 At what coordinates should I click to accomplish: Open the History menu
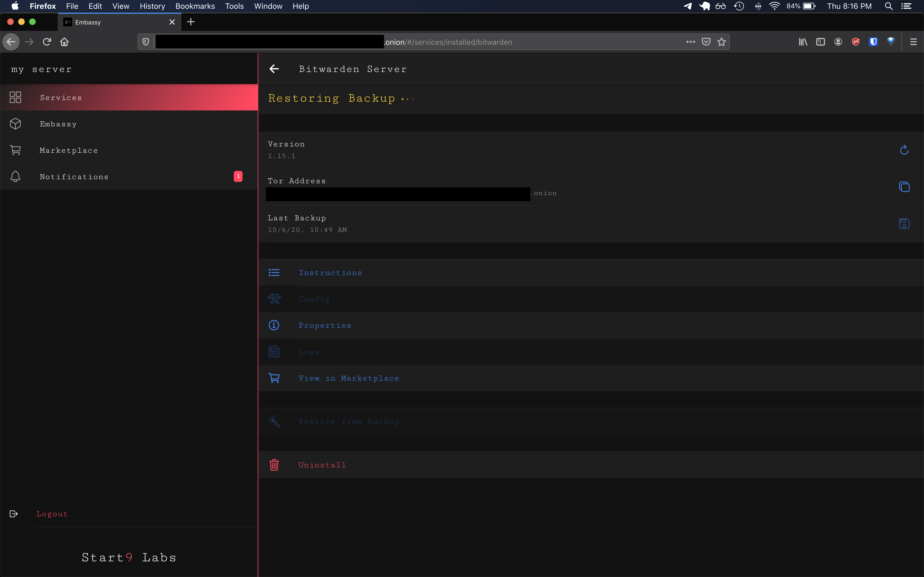[x=152, y=6]
